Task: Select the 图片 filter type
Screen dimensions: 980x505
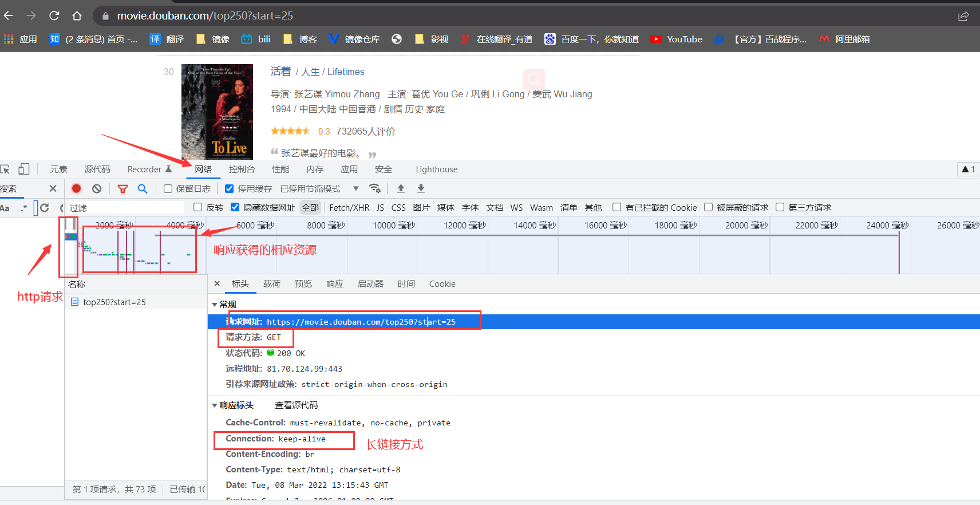Action: [421, 207]
